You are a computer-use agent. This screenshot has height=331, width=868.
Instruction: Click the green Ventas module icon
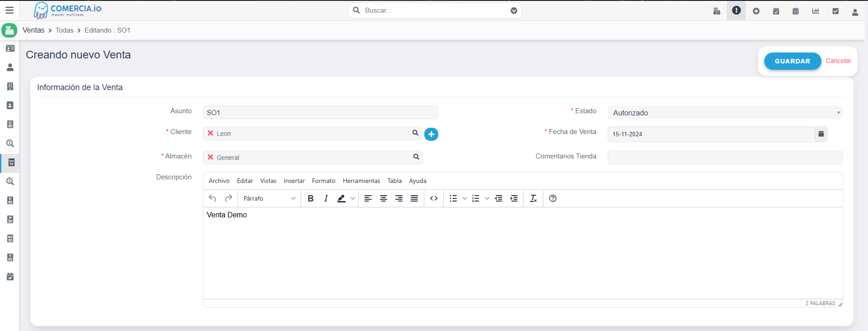click(9, 30)
